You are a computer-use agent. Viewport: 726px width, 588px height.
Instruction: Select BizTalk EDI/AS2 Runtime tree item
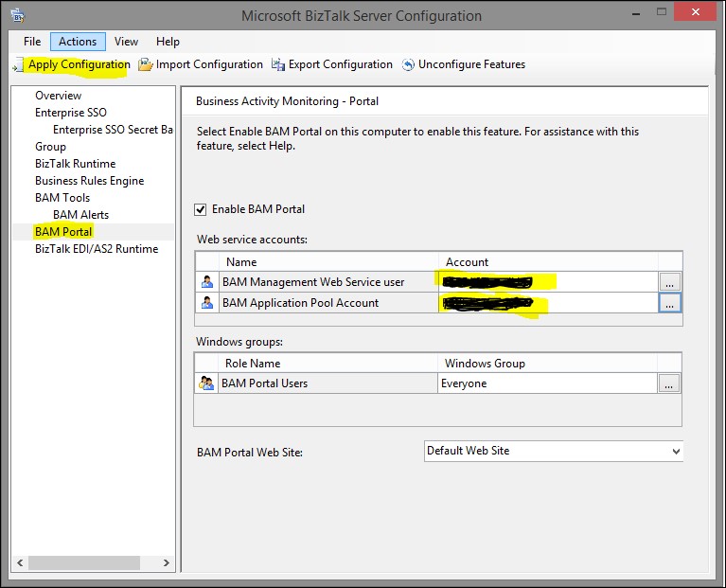pos(97,249)
